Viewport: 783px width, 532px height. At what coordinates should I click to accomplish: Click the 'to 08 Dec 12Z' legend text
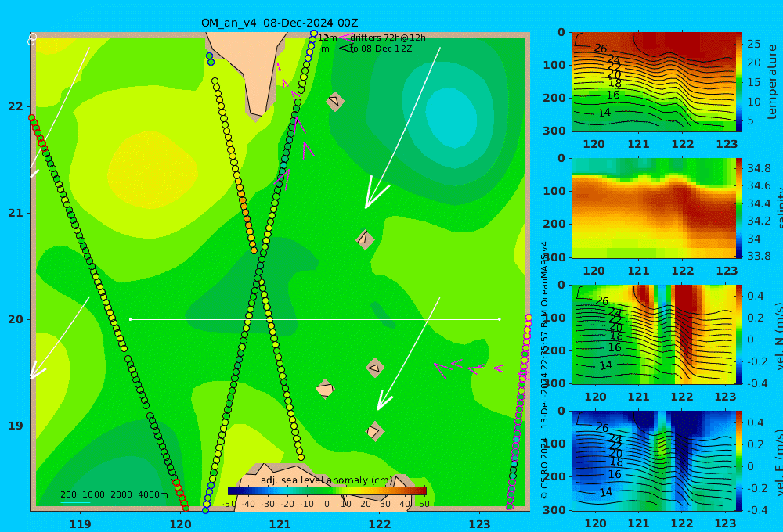[x=381, y=49]
